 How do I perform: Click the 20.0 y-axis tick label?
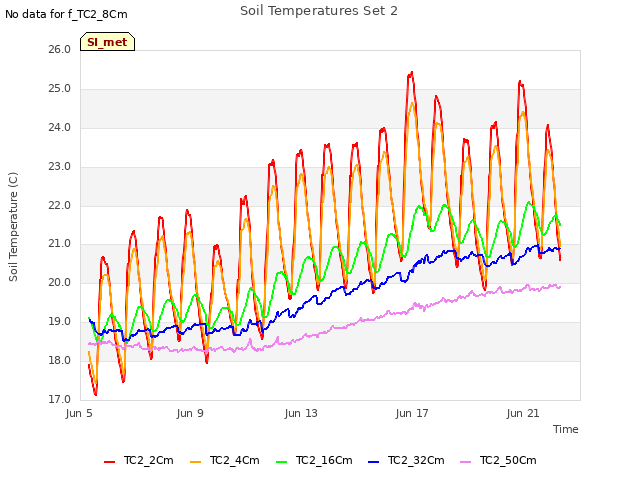[x=60, y=282]
